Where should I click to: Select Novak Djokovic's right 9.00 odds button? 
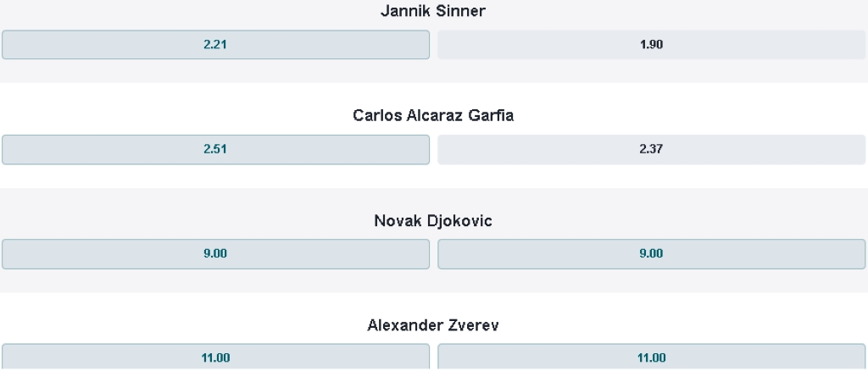(x=651, y=253)
